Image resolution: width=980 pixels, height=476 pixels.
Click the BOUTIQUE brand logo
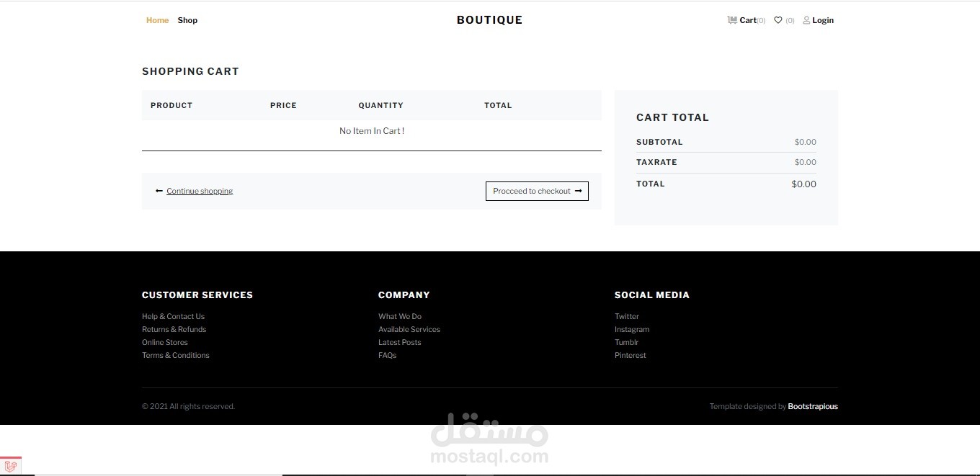489,20
